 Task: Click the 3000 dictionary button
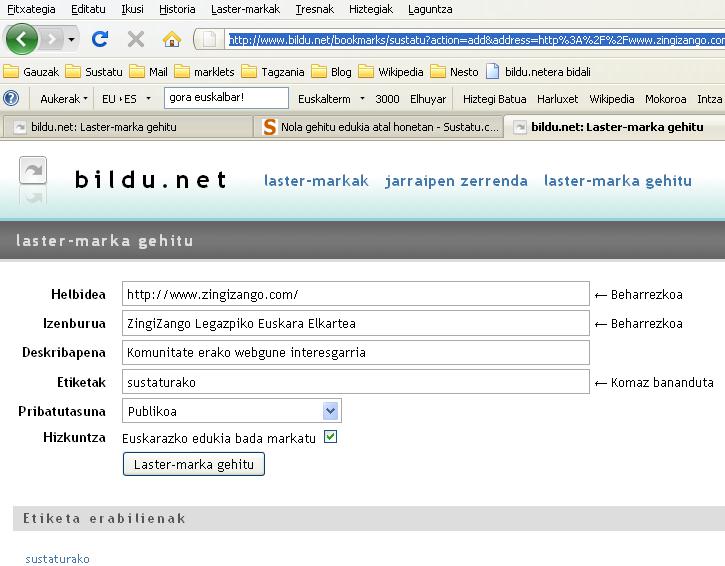coord(387,98)
